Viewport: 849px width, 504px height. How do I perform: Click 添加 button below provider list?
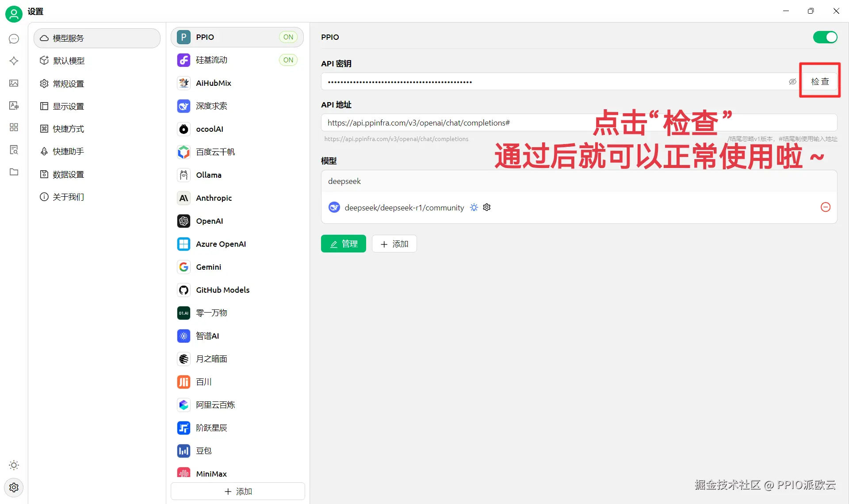pos(238,491)
